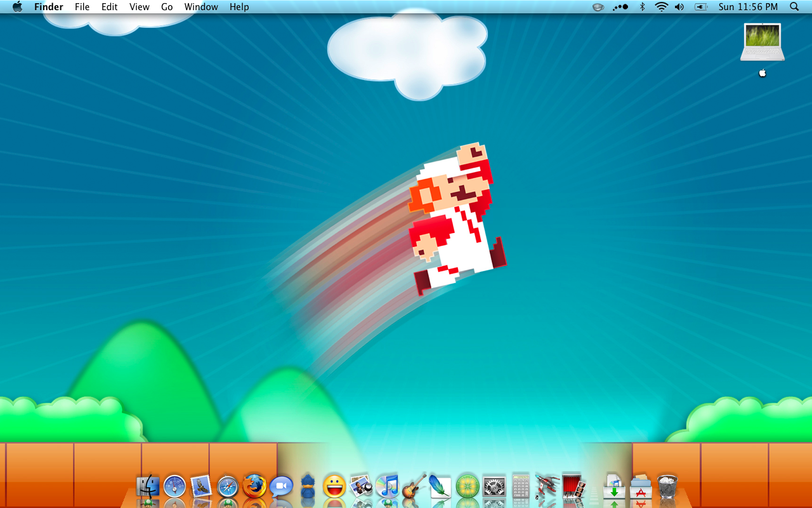Open the volume control in menu bar
This screenshot has width=812, height=508.
[679, 7]
